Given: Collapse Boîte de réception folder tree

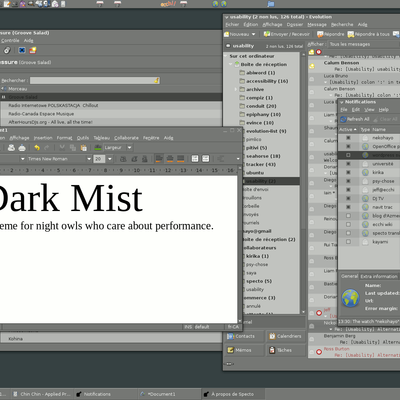Looking at the screenshot, I should 230,64.
